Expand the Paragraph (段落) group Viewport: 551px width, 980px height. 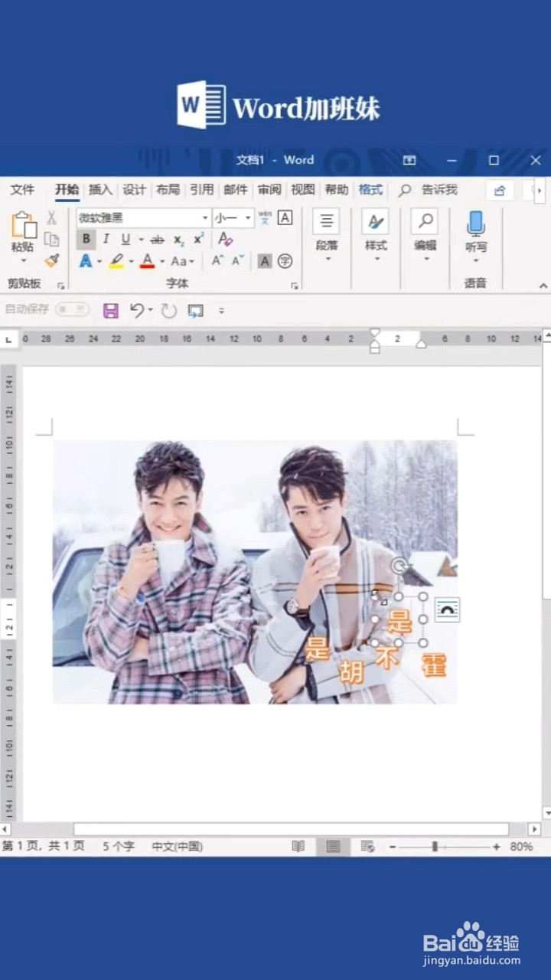coord(327,236)
